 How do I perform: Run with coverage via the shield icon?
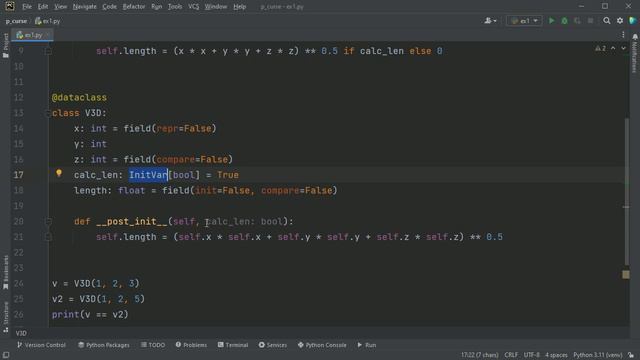coord(577,21)
